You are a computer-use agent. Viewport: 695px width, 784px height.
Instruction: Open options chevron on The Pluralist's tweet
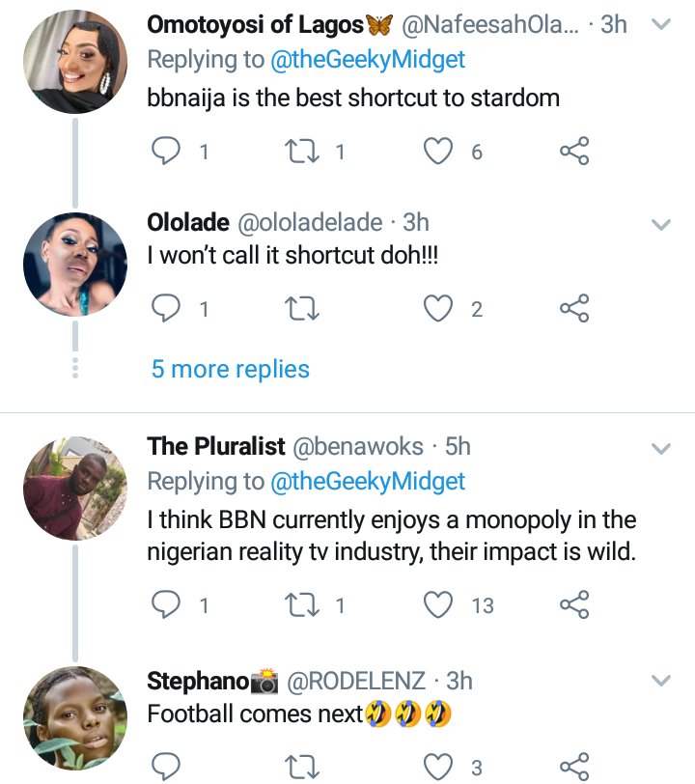click(661, 448)
